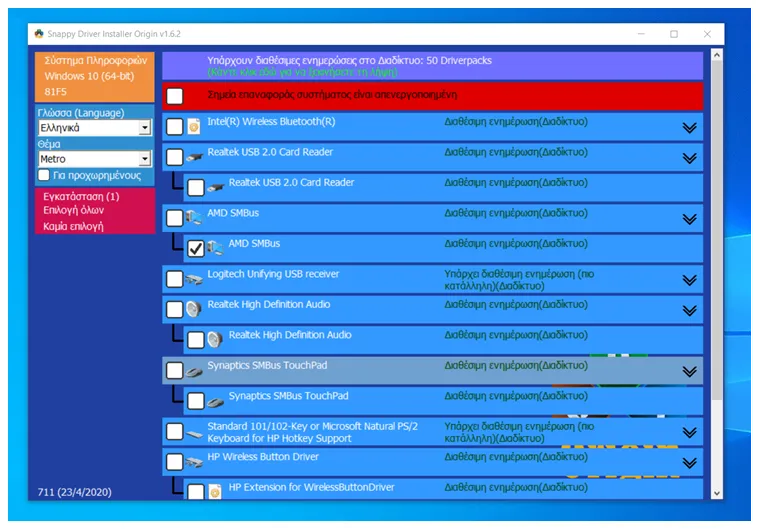Screen dimensions: 760x529
Task: Expand the Realtek High Definition Audio chevron
Action: [689, 310]
